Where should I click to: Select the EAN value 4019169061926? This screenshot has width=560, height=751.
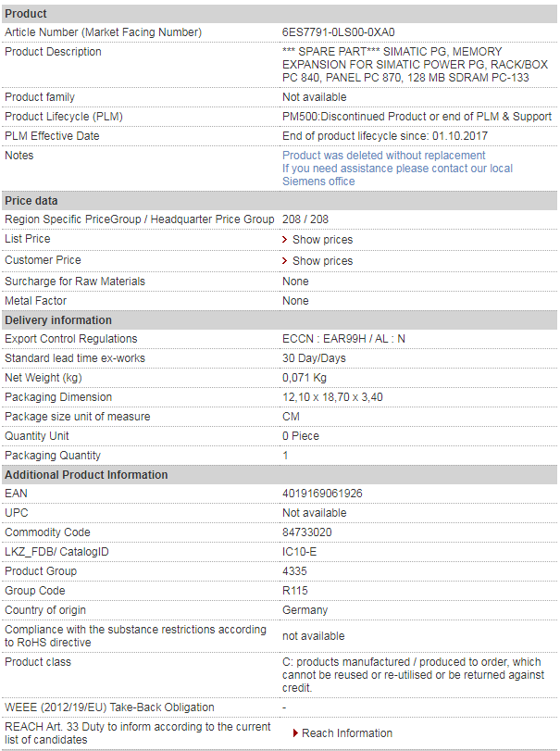[x=322, y=494]
